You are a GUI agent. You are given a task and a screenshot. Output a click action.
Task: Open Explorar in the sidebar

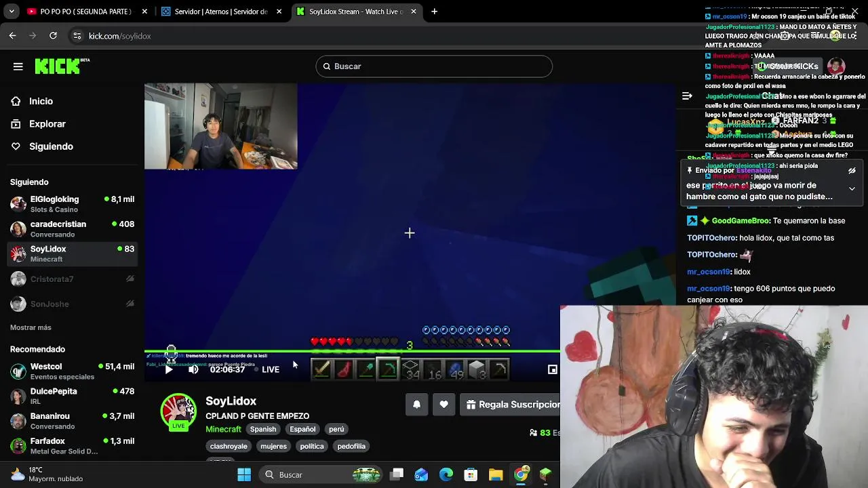[47, 124]
